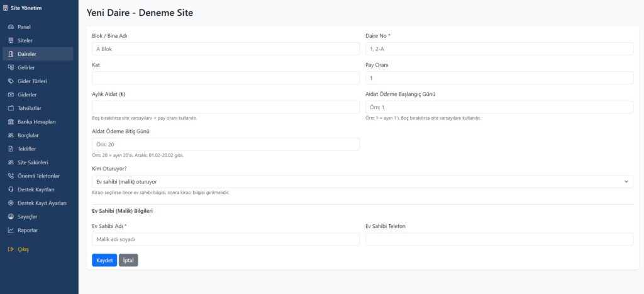Click the Raporlar chart icon

click(11, 230)
